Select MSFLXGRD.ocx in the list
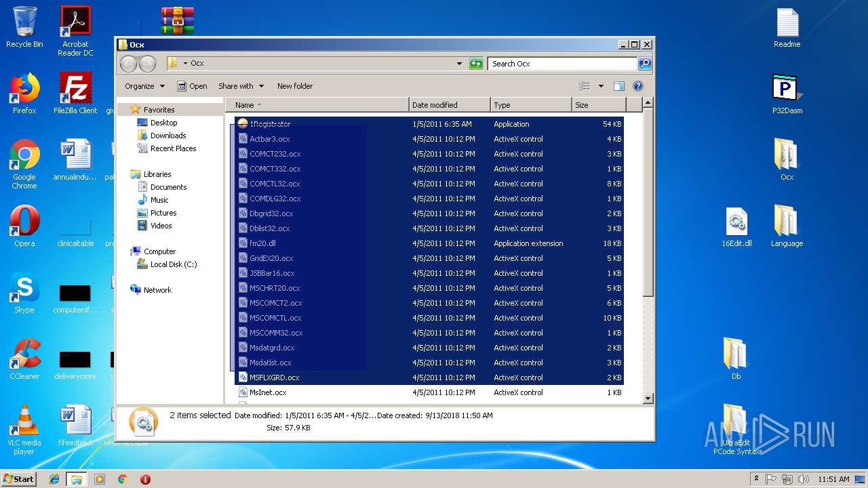Viewport: 868px width, 488px height. tap(429, 378)
